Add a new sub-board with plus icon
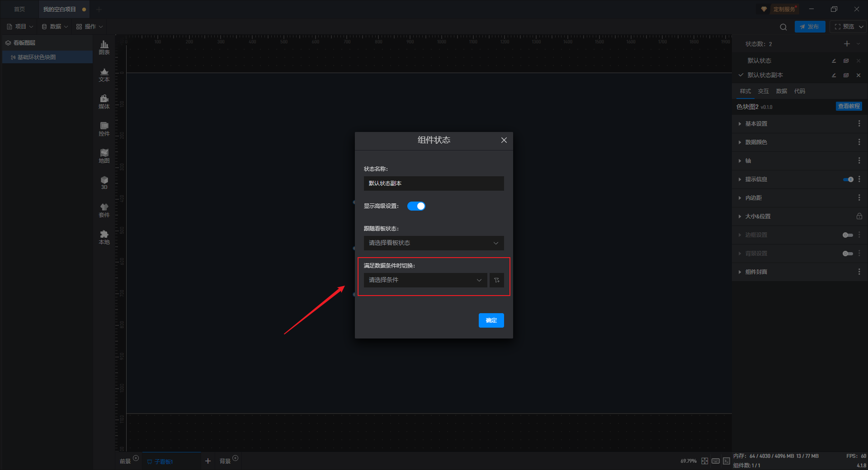 coord(208,461)
